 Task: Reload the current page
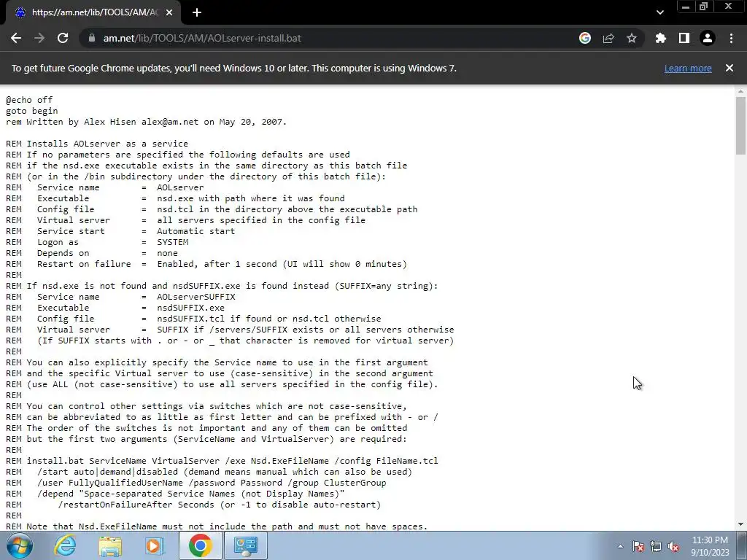63,38
